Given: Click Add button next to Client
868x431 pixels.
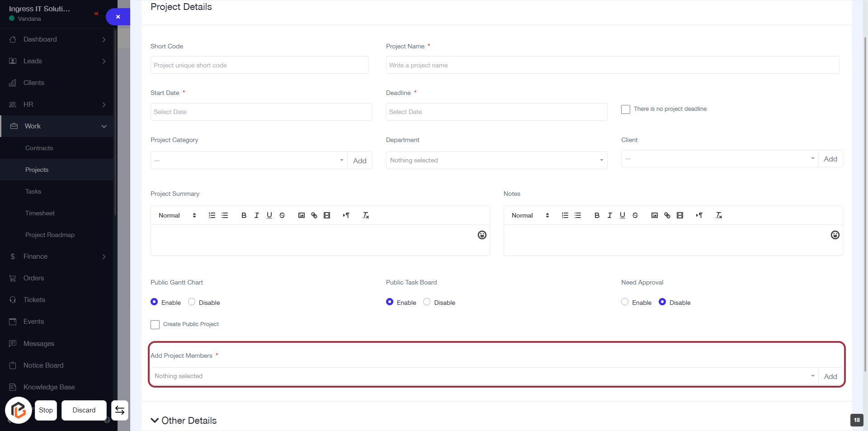Looking at the screenshot, I should point(830,159).
